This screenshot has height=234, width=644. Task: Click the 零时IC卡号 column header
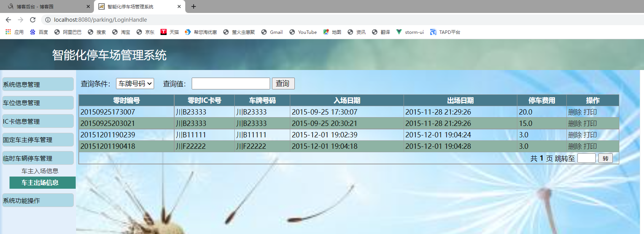click(204, 100)
